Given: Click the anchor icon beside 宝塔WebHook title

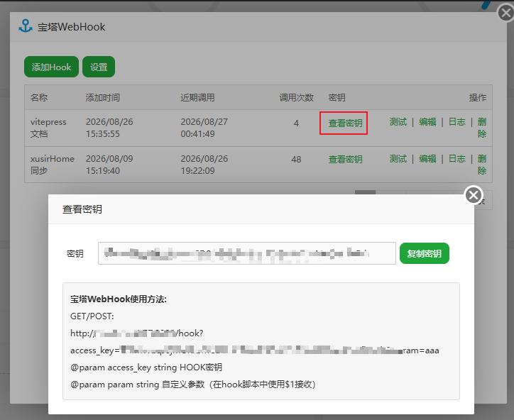Looking at the screenshot, I should point(26,26).
